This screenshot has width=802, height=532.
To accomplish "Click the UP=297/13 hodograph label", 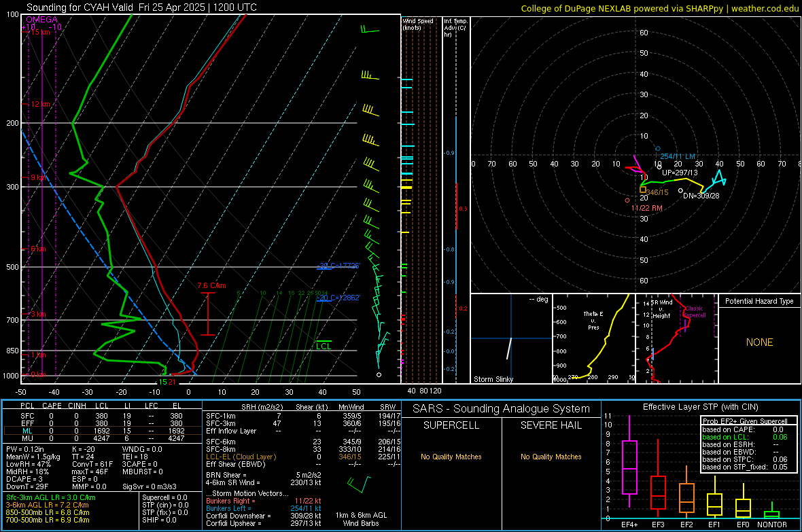I will pyautogui.click(x=680, y=173).
